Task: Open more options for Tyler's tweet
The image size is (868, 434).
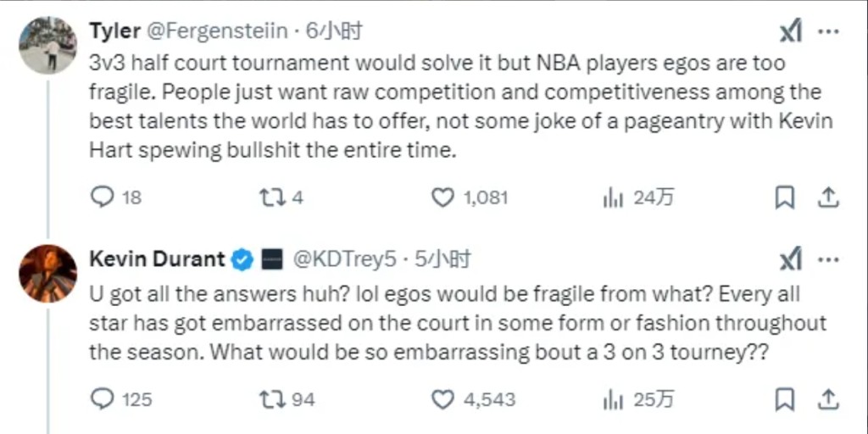Action: [x=829, y=32]
